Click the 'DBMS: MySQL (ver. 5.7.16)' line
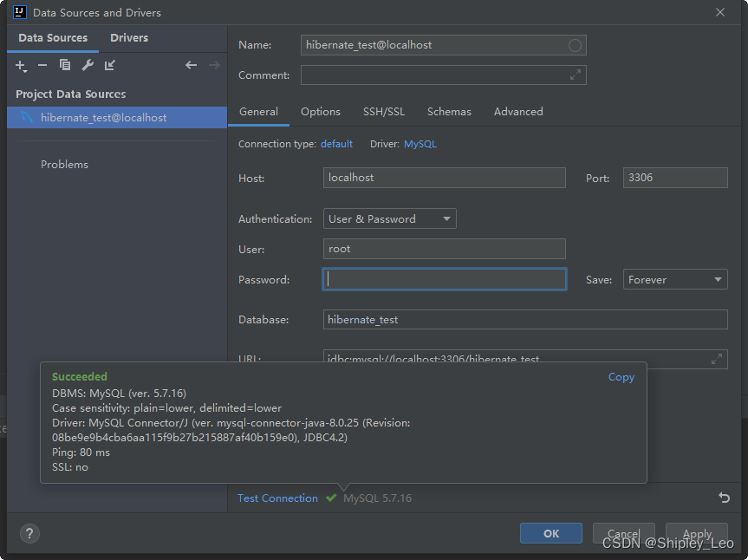 (x=119, y=393)
